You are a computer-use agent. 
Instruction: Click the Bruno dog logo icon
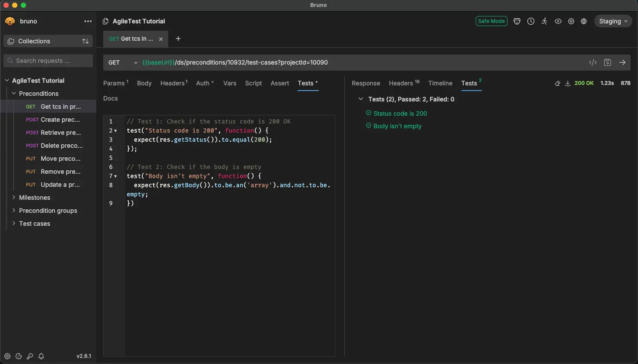coord(10,21)
